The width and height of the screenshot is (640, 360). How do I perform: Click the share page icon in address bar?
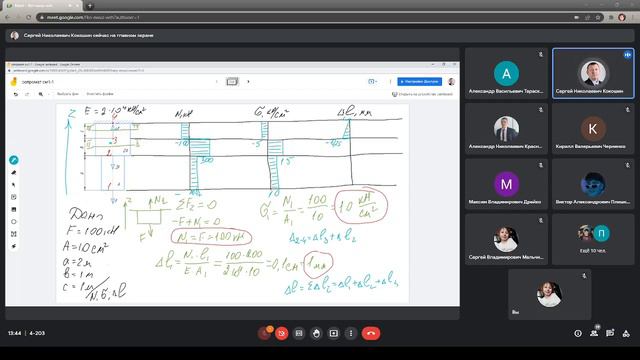coord(587,18)
